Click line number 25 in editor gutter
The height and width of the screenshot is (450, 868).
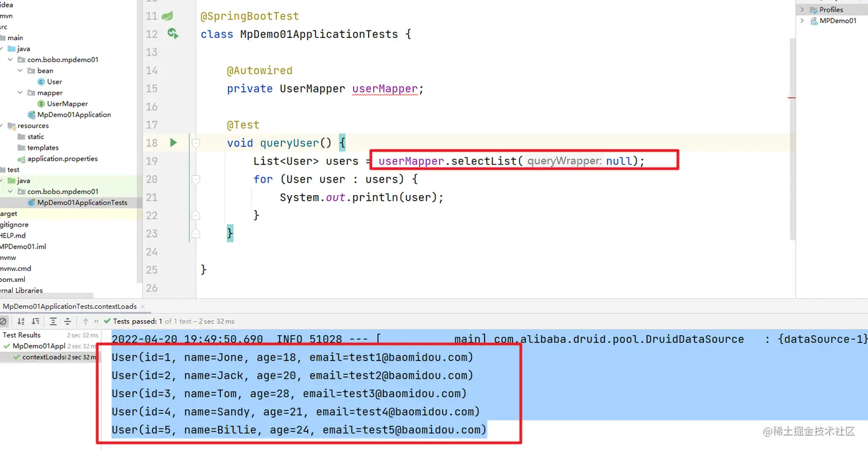coord(152,270)
